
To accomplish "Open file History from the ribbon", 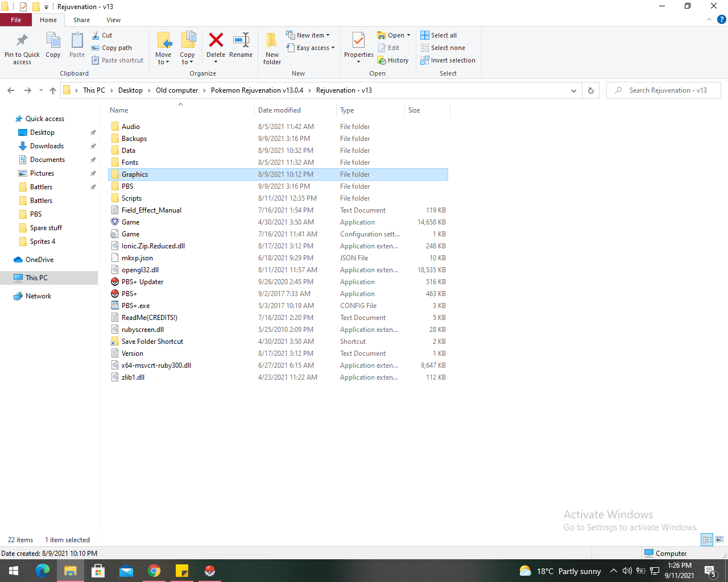I will tap(393, 60).
